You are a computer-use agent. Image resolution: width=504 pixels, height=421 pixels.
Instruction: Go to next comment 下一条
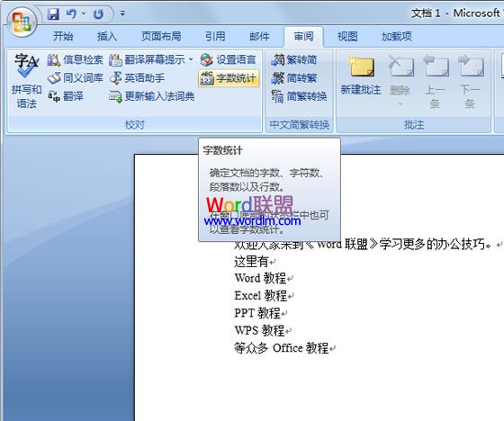pos(470,81)
